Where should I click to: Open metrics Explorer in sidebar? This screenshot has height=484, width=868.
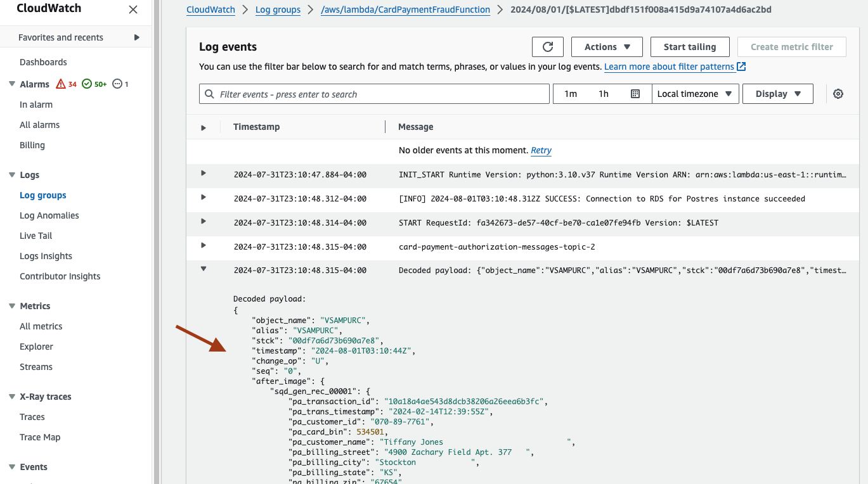(x=37, y=347)
